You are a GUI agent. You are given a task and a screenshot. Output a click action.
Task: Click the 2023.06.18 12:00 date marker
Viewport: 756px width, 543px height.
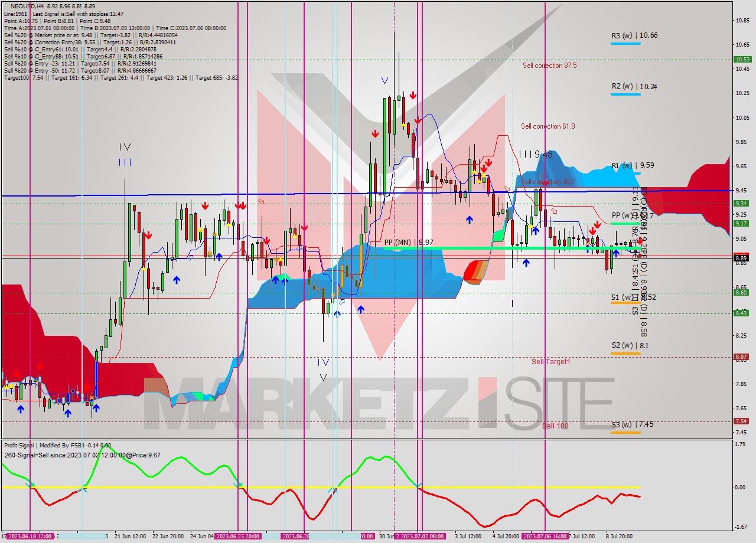coord(30,536)
